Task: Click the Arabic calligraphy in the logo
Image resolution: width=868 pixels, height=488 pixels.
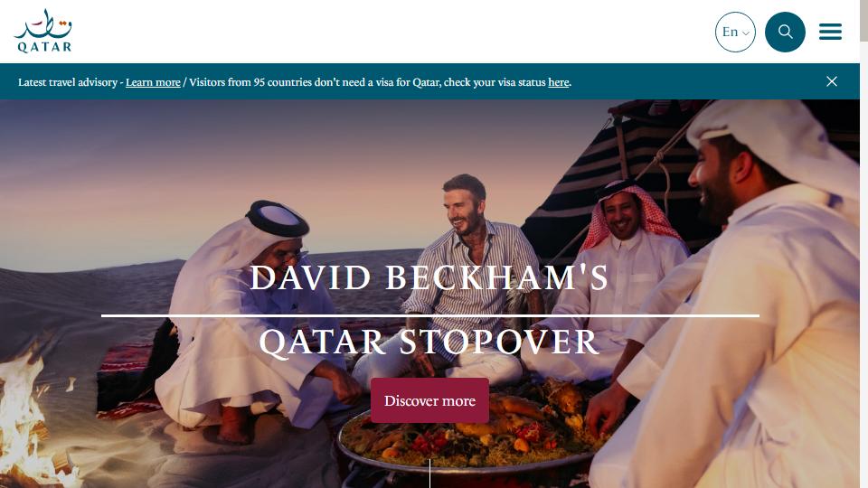Action: tap(44, 23)
